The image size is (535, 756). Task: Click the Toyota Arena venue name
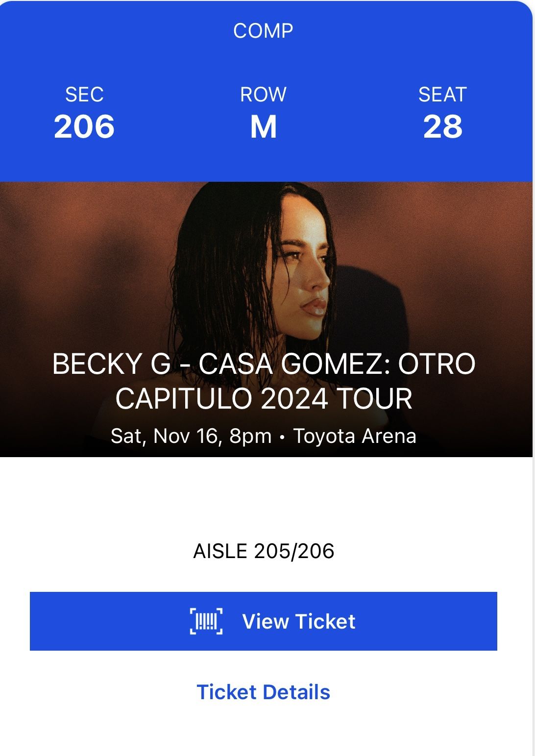355,436
